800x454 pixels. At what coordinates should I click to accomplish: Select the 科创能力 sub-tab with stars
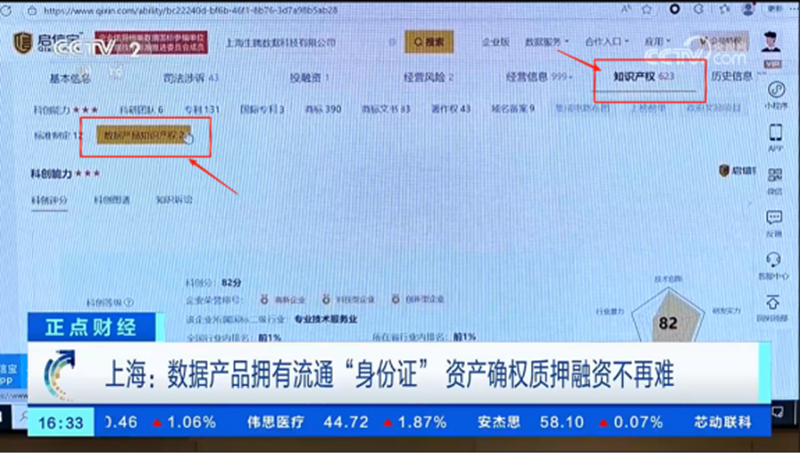[65, 110]
